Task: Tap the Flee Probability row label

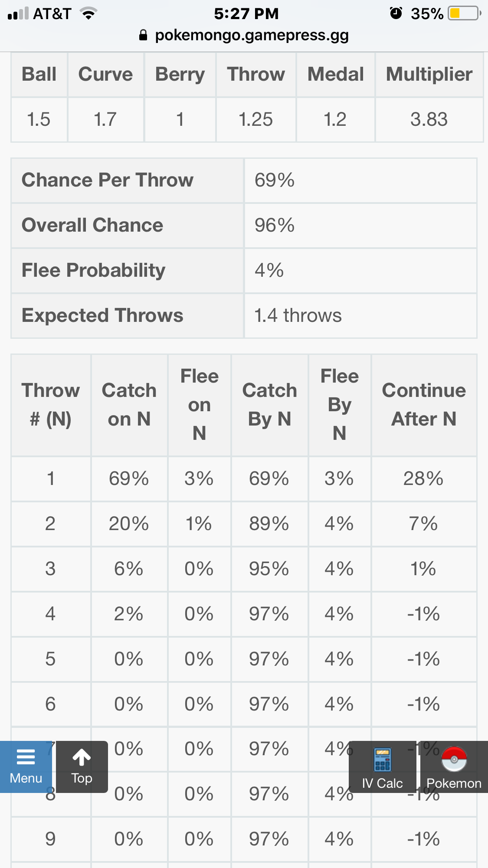Action: click(94, 270)
